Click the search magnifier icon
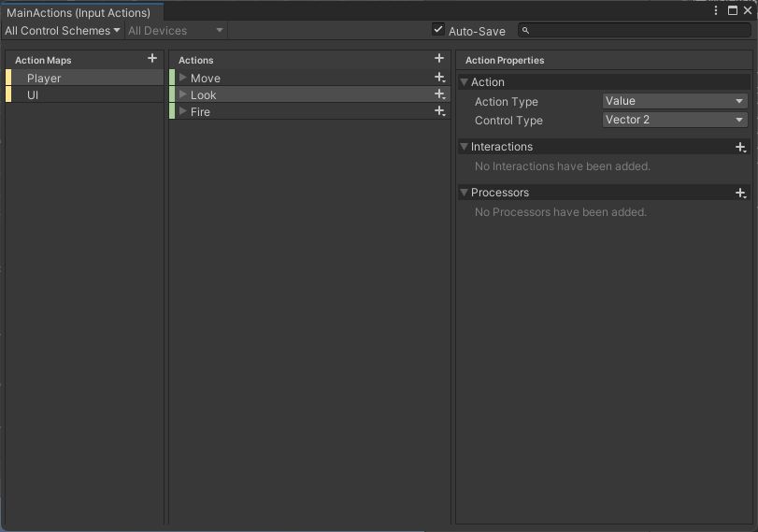 pyautogui.click(x=525, y=31)
